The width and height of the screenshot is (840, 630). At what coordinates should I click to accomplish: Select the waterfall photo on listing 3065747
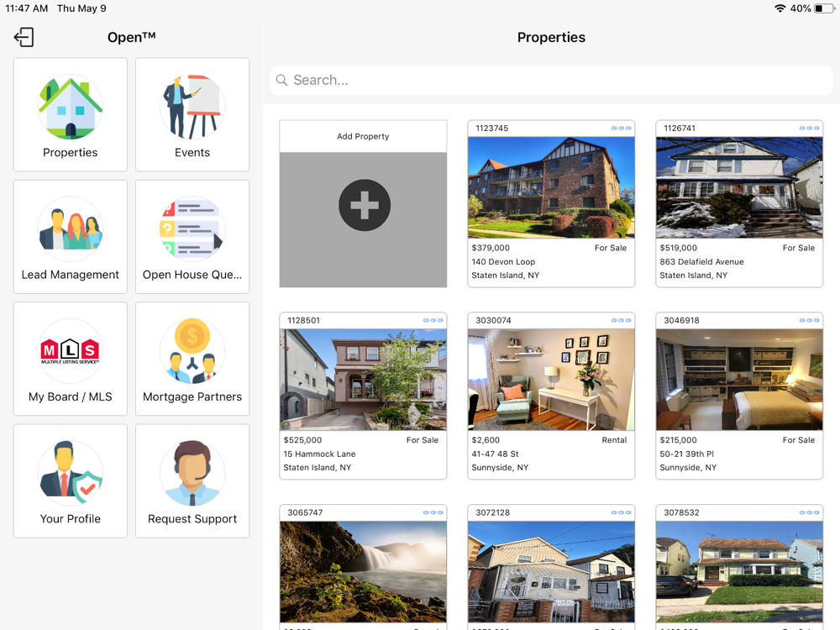(x=363, y=571)
